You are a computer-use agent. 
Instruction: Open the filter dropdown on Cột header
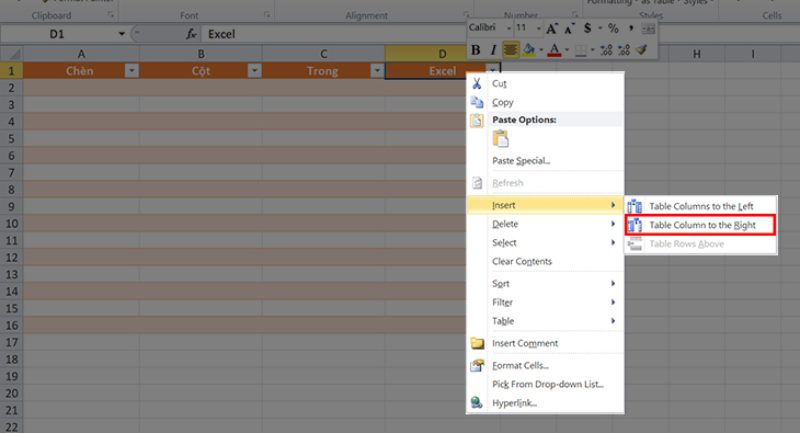pos(254,71)
